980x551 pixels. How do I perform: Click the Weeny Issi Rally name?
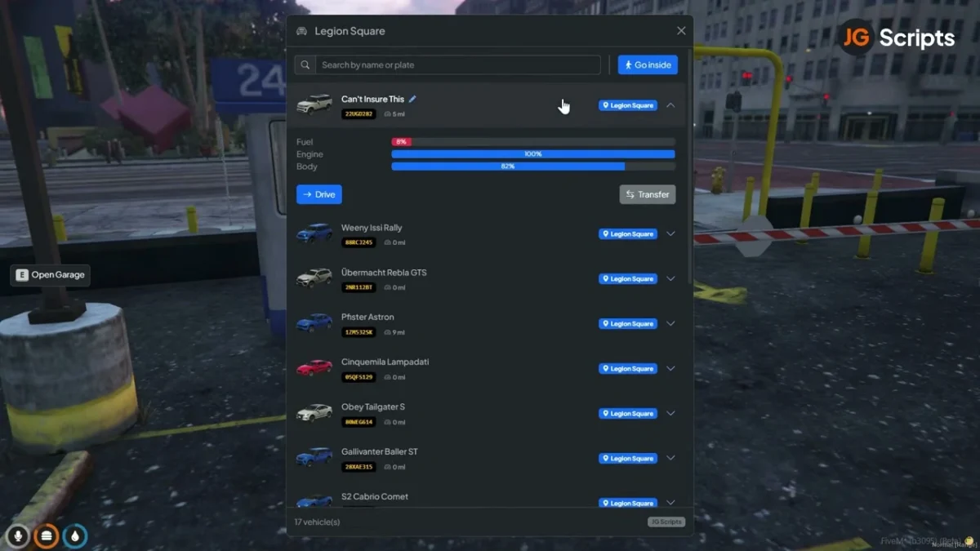point(372,228)
